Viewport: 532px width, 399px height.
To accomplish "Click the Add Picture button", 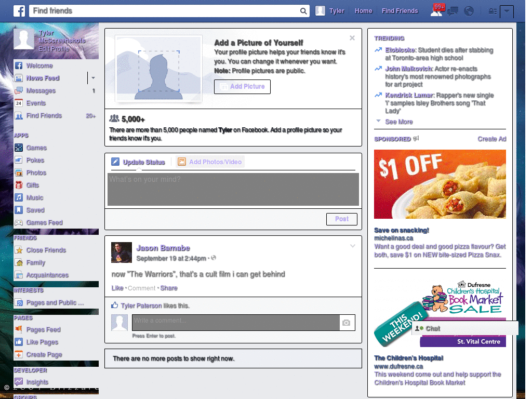I will 242,87.
